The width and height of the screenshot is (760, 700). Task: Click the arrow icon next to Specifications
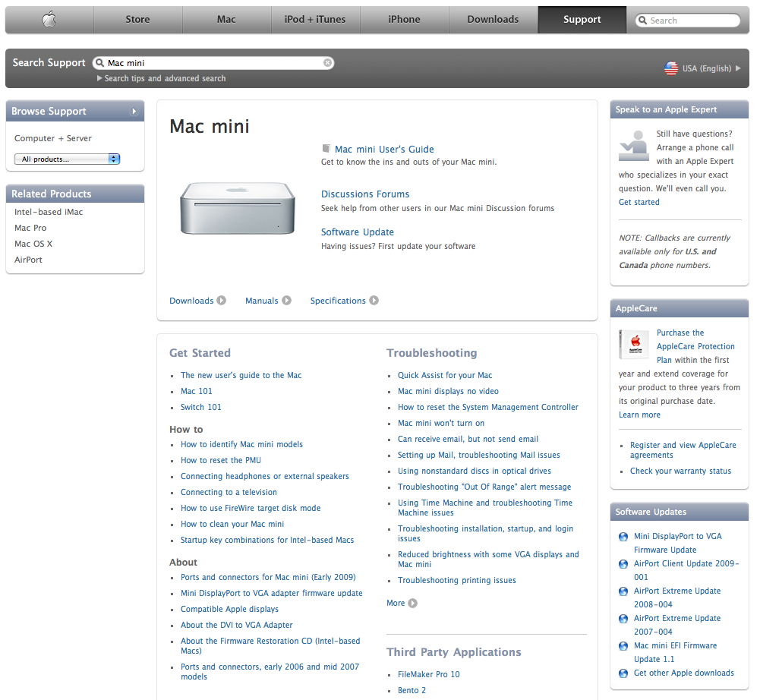[374, 301]
